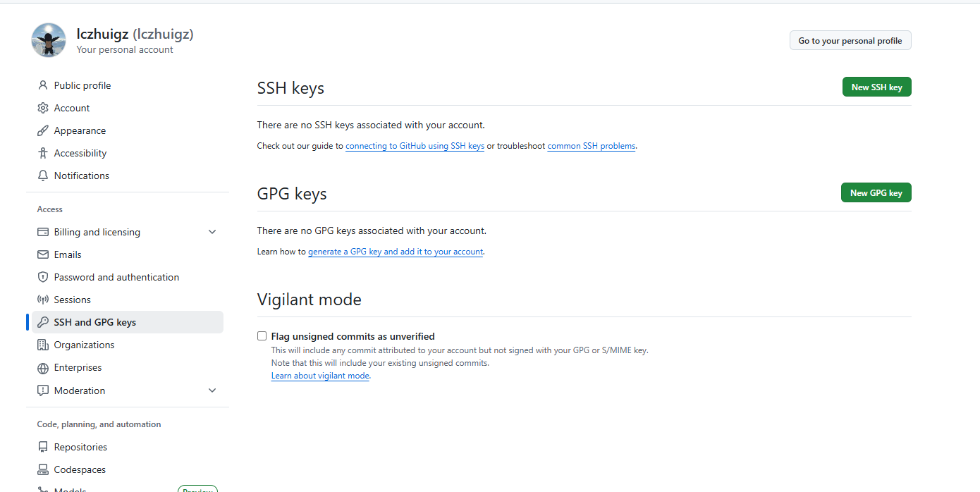980x492 pixels.
Task: Click the Notifications bell icon
Action: pyautogui.click(x=43, y=176)
